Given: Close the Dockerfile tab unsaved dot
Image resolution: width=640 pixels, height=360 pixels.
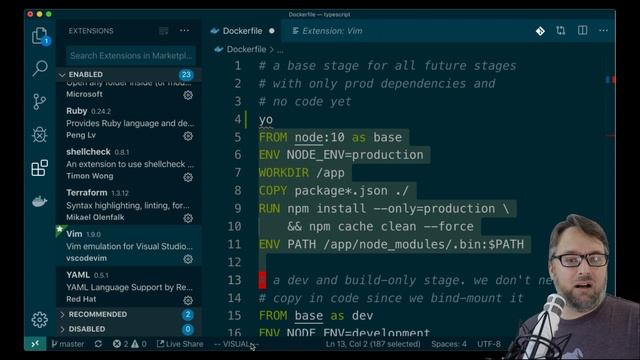Looking at the screenshot, I should click(x=272, y=31).
